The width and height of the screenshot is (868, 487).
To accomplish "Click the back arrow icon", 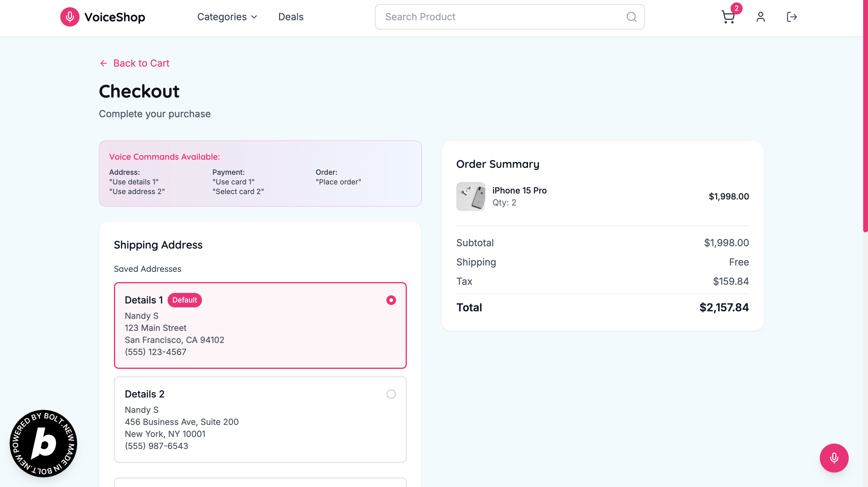I will tap(103, 63).
